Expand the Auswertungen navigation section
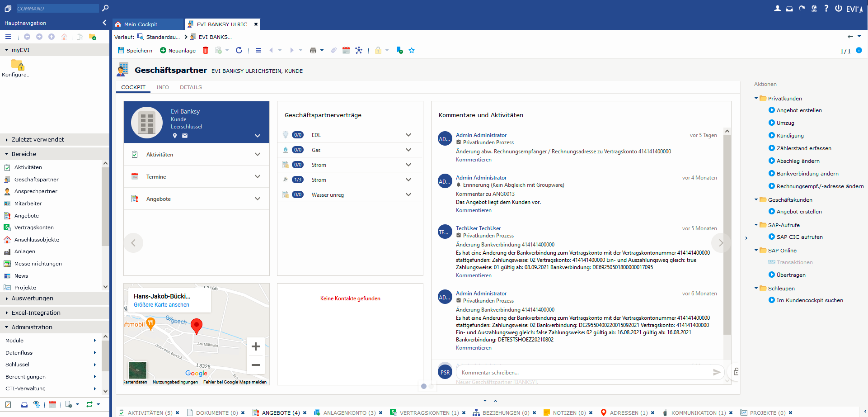The width and height of the screenshot is (868, 417). (x=33, y=299)
